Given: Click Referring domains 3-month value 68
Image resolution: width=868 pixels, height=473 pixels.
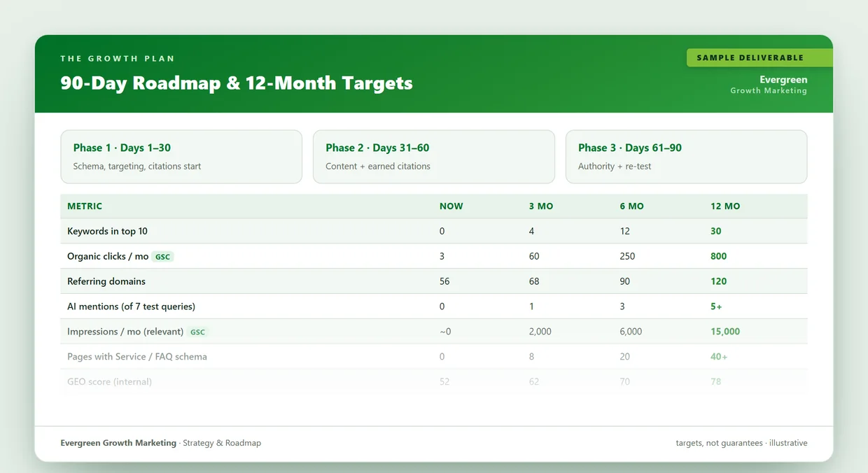Looking at the screenshot, I should [534, 282].
